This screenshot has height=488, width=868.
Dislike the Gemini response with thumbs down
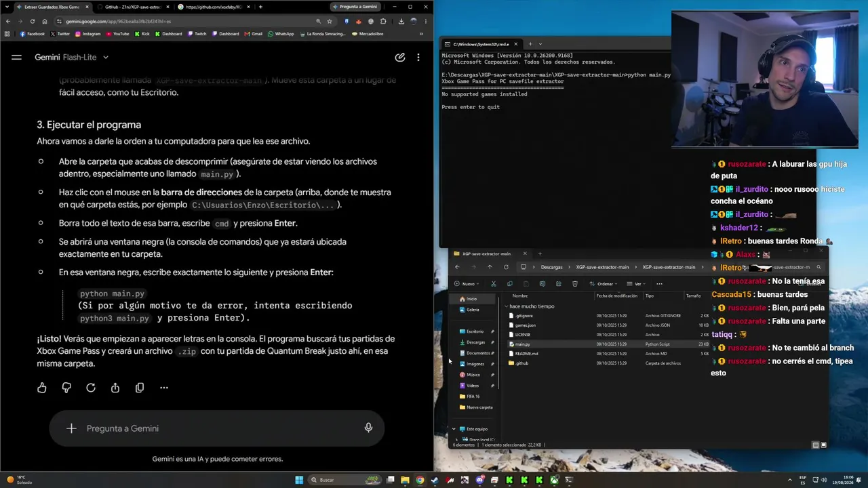(x=66, y=388)
